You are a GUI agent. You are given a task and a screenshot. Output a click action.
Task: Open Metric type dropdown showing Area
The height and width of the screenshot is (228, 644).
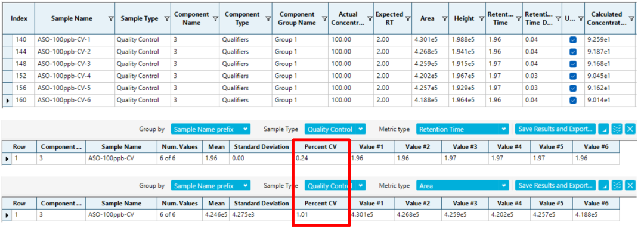pos(463,186)
